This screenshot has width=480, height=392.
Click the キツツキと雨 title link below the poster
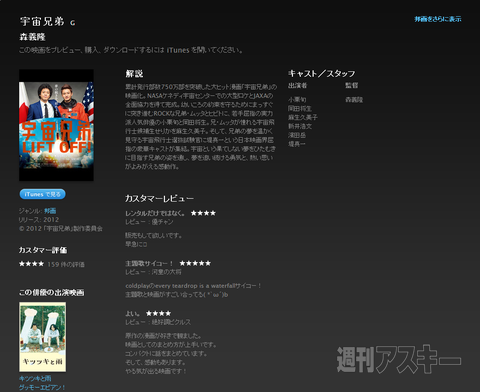click(35, 378)
